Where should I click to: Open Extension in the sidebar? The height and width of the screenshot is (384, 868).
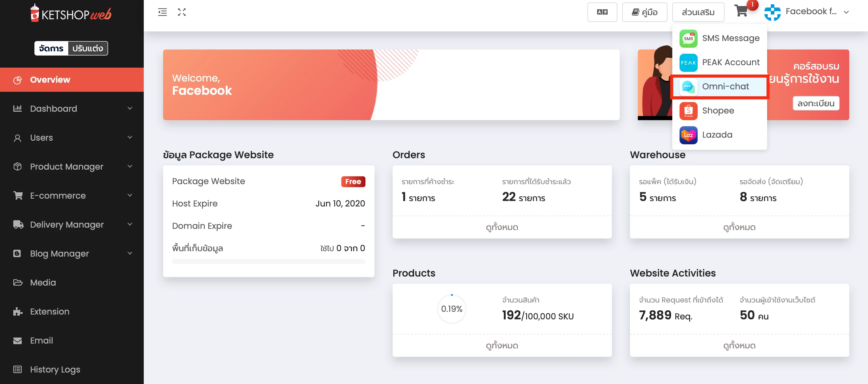(72, 311)
